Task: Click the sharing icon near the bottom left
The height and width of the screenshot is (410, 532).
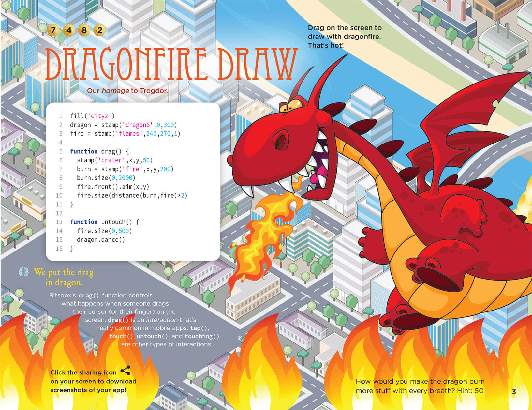Action: point(125,371)
